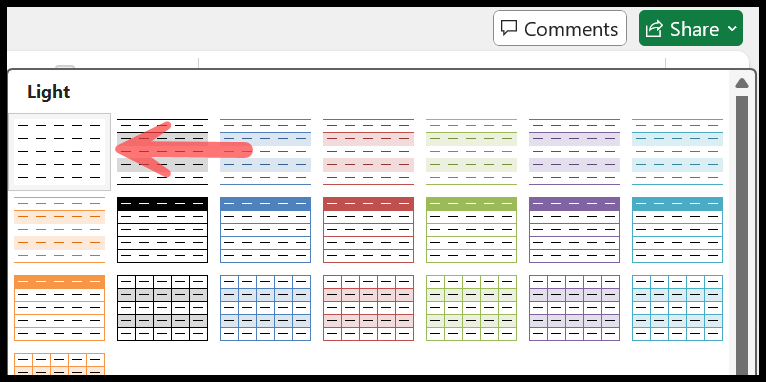Select the plain white no-color table style
This screenshot has width=766, height=382.
[x=60, y=152]
